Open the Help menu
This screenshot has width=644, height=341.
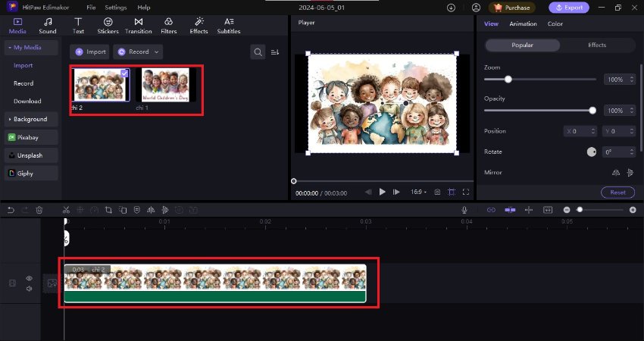[144, 8]
